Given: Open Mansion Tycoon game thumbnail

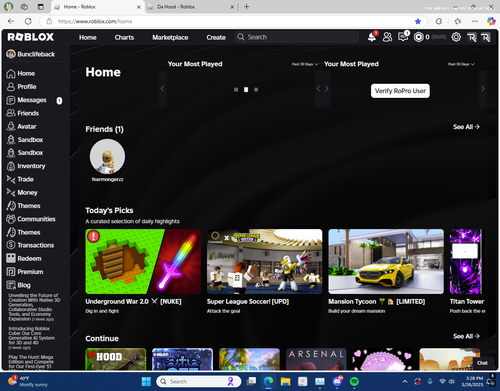Looking at the screenshot, I should click(386, 261).
